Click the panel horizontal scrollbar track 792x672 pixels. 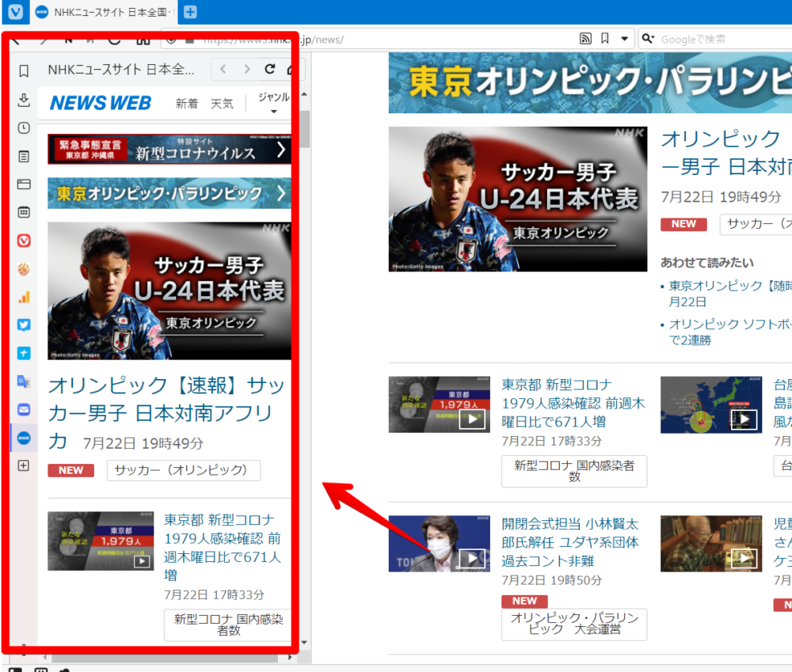coord(166,658)
